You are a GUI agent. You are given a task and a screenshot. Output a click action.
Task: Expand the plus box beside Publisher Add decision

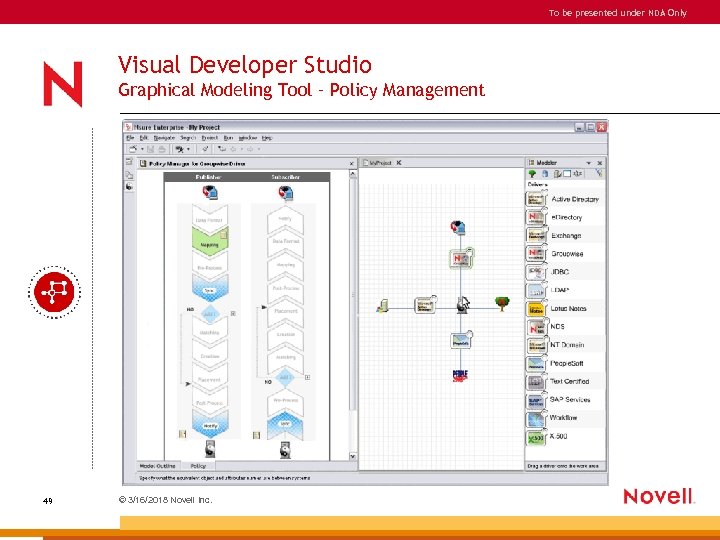click(233, 314)
